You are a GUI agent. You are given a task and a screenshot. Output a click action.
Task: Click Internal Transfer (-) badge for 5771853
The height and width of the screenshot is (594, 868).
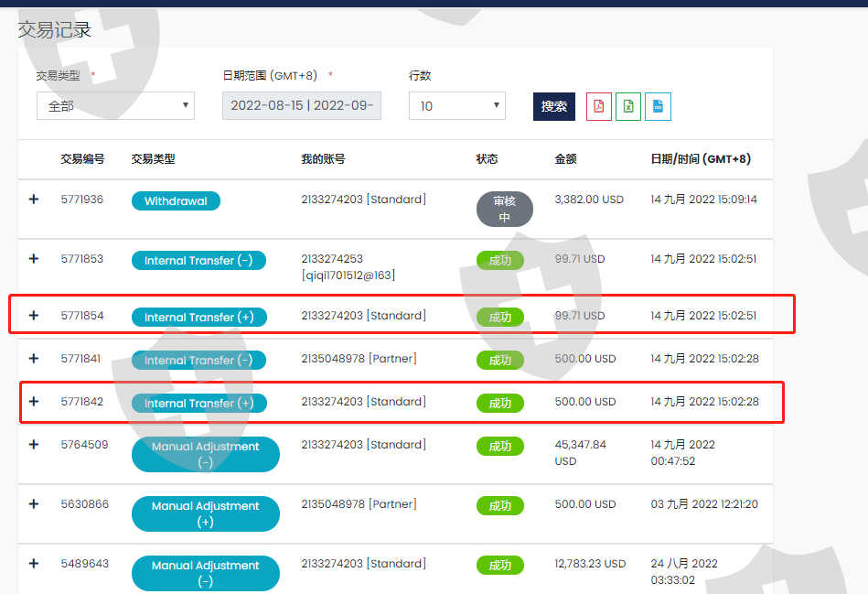coord(198,261)
